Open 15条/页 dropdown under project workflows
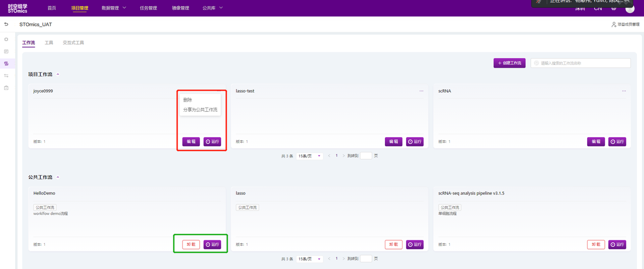The height and width of the screenshot is (269, 644). click(309, 156)
